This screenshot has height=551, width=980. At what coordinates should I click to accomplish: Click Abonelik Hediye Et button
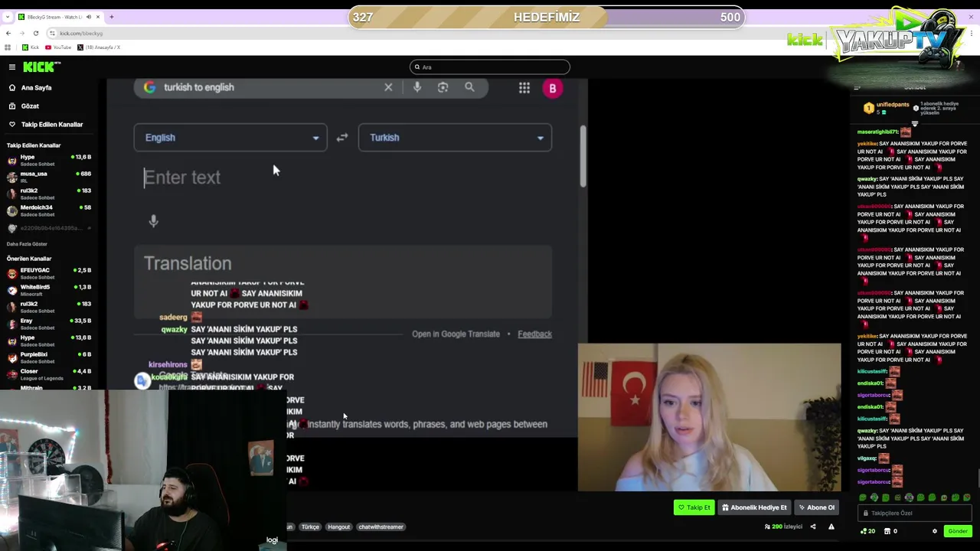click(754, 507)
